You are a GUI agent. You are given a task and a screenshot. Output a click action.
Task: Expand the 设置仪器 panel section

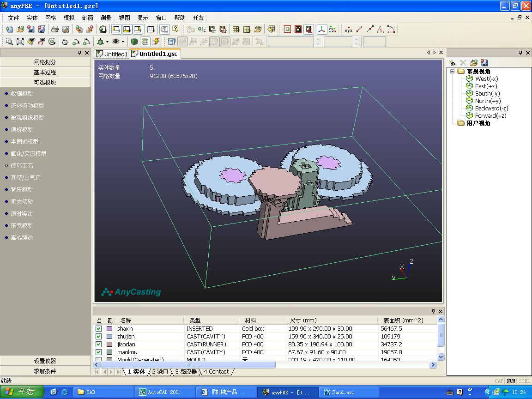[x=45, y=361]
